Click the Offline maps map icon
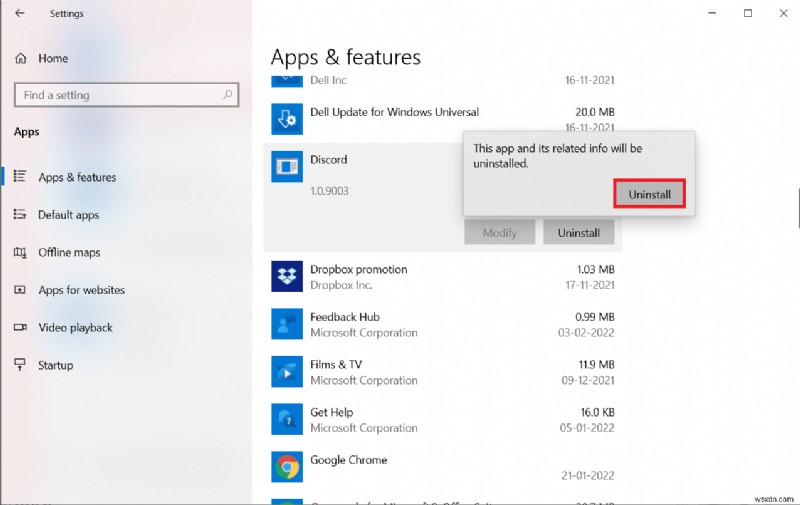 tap(20, 252)
